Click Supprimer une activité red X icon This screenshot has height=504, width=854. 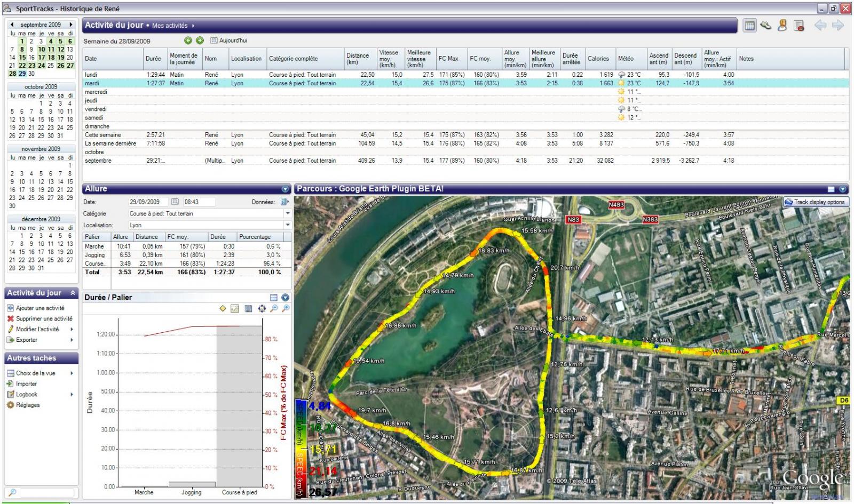pyautogui.click(x=10, y=318)
